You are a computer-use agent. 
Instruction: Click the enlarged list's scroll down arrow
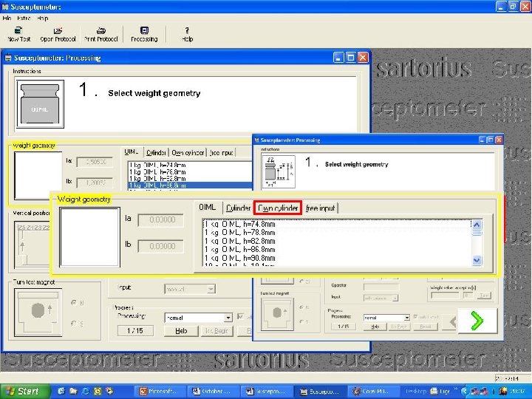477,260
